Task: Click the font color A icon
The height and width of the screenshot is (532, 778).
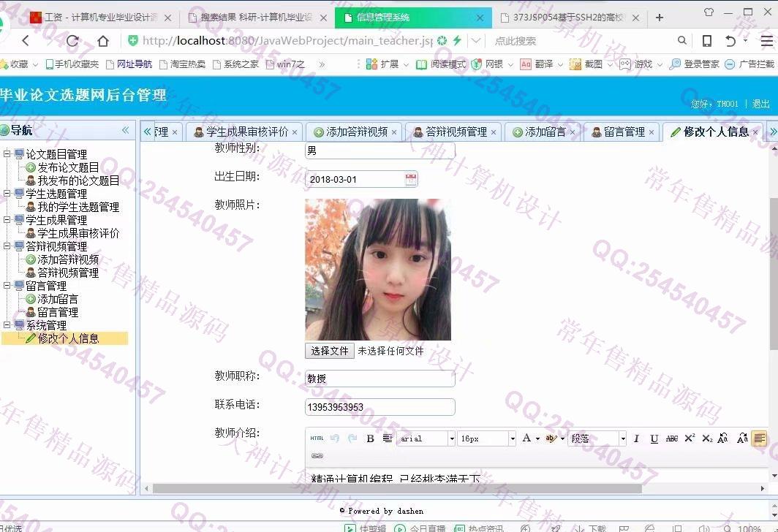Action: click(527, 438)
